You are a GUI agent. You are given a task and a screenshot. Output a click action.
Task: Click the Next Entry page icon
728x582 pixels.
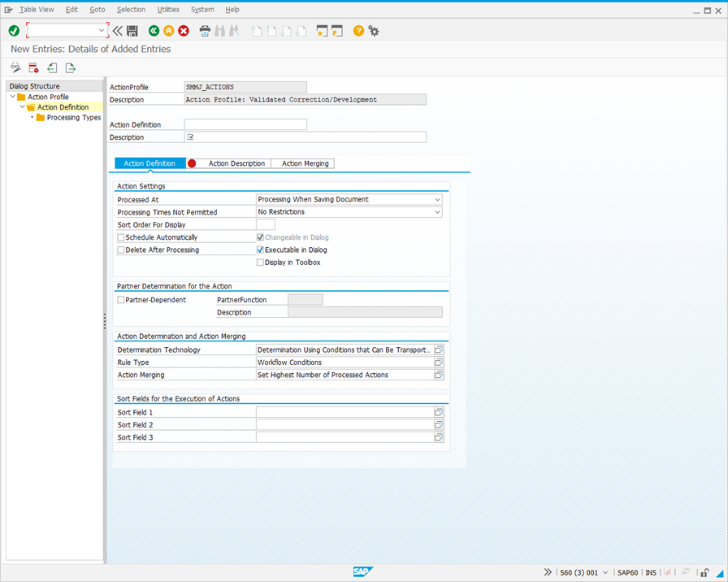(288, 29)
